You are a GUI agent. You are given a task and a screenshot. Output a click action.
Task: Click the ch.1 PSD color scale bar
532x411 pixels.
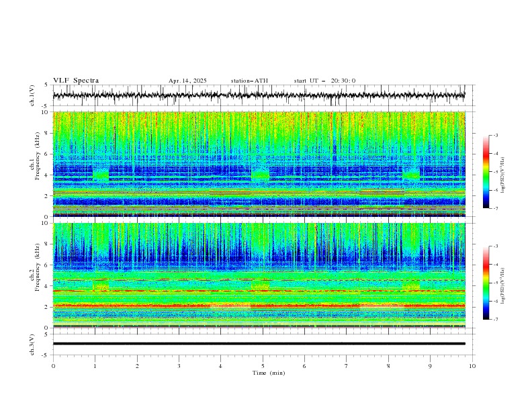coord(486,172)
